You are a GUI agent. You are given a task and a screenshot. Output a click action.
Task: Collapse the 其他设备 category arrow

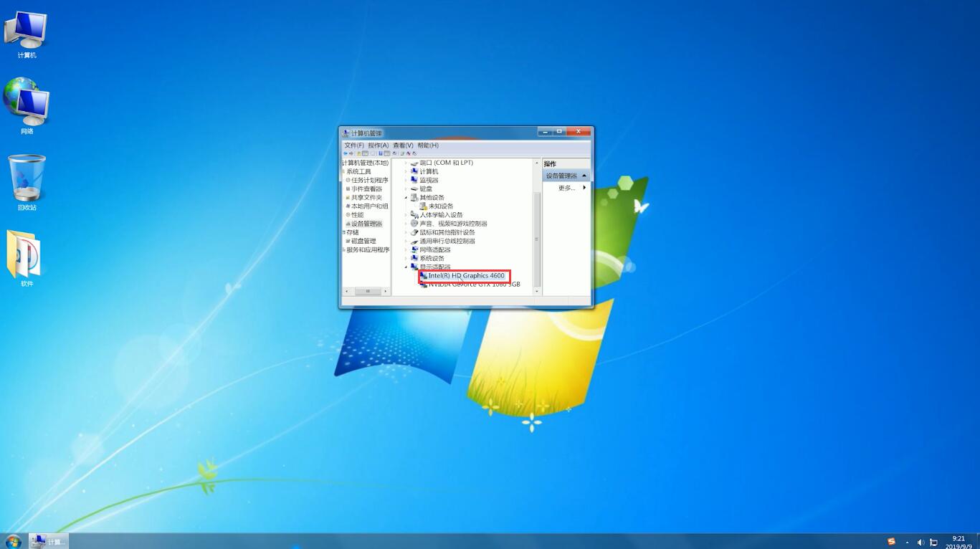coord(406,197)
